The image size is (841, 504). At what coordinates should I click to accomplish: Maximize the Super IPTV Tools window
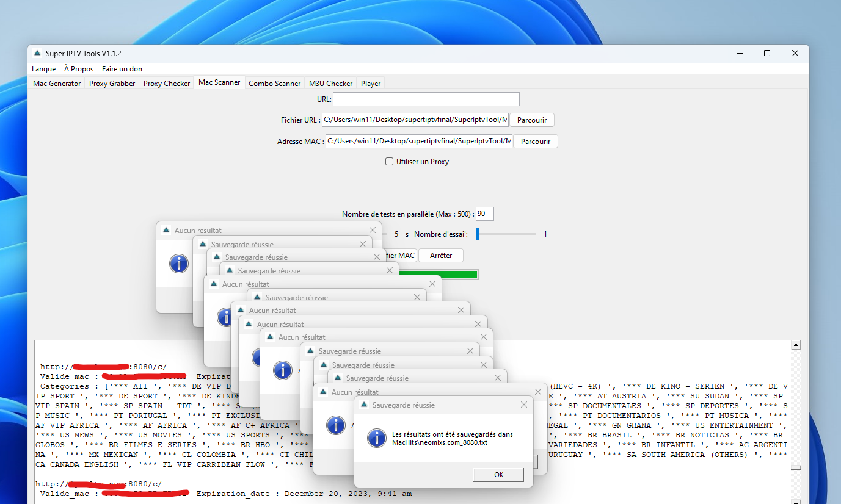coord(767,54)
